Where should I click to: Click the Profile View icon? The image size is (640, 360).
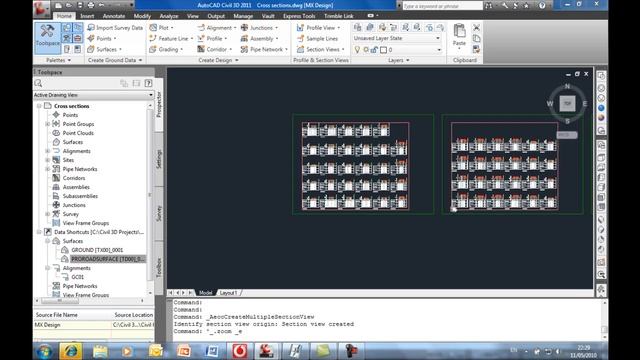pyautogui.click(x=300, y=27)
